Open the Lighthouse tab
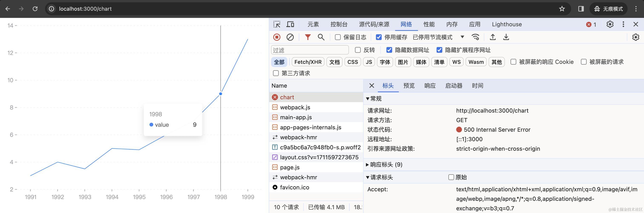The height and width of the screenshot is (213, 644). (x=507, y=24)
